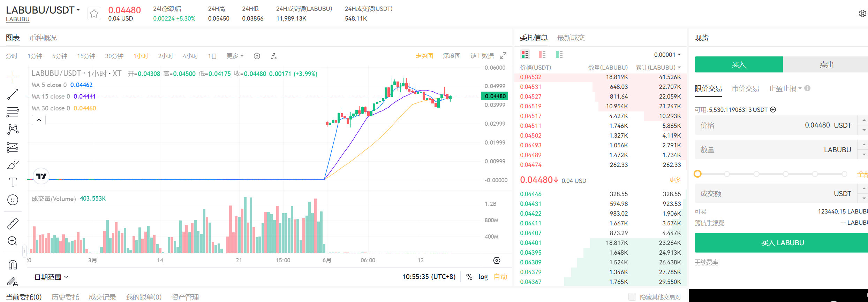Open the 手续费率 fee rate link
The width and height of the screenshot is (868, 302).
click(x=706, y=262)
